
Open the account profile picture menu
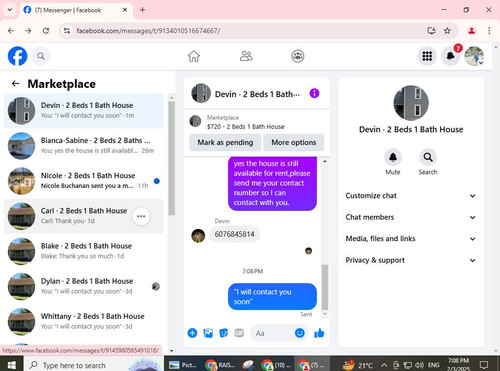[474, 56]
